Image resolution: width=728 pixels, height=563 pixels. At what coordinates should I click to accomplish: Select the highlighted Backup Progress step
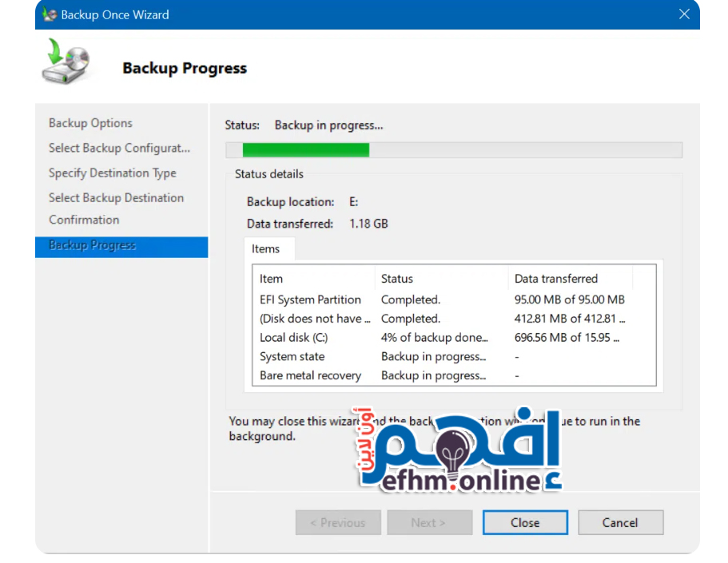[93, 245]
